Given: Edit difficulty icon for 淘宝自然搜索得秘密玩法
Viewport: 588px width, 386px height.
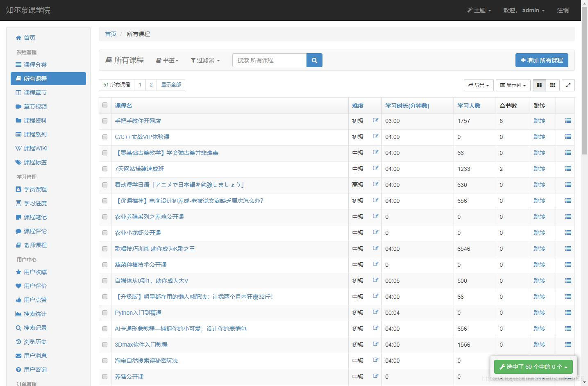Looking at the screenshot, I should click(x=375, y=360).
